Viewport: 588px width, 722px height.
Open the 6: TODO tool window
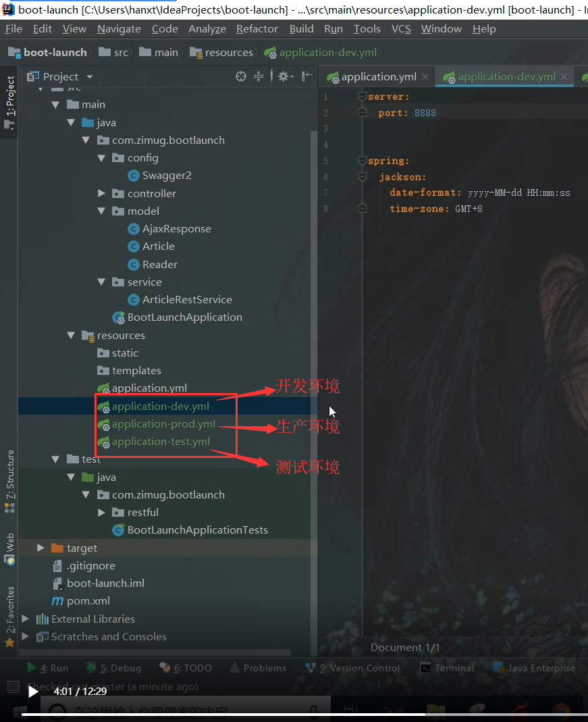point(186,668)
